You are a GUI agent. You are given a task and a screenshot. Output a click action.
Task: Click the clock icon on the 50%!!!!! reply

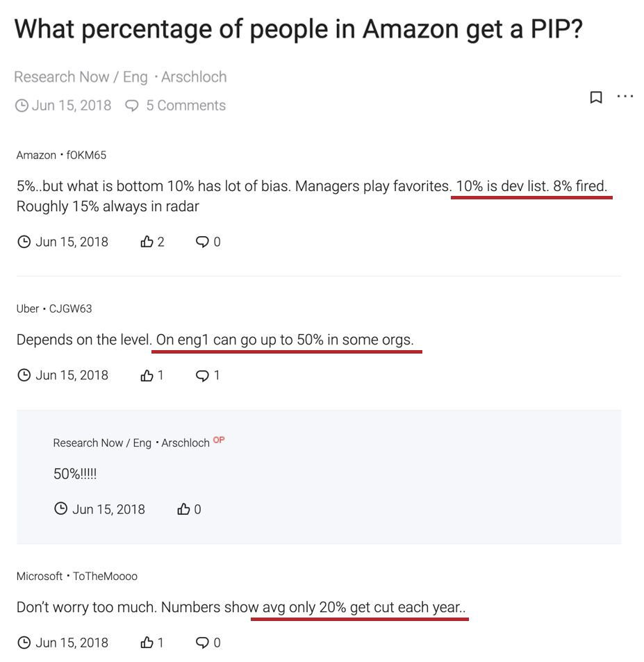(61, 508)
